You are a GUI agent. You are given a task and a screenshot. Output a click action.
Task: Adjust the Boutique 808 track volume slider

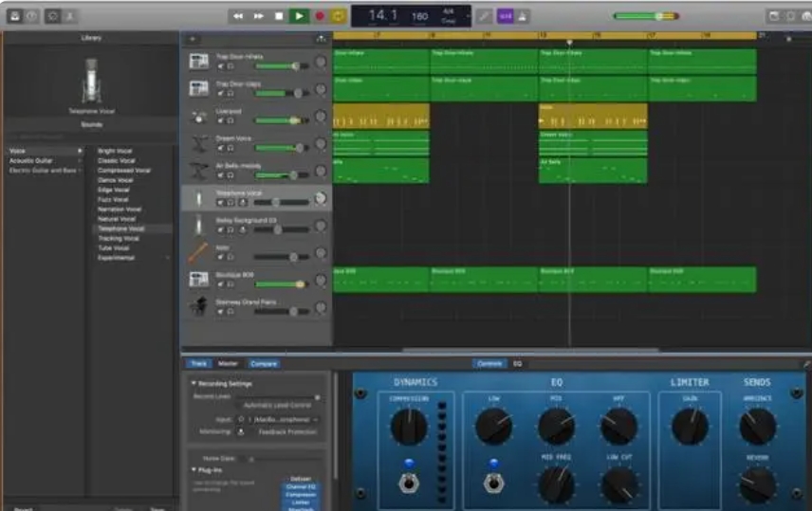coord(283,284)
